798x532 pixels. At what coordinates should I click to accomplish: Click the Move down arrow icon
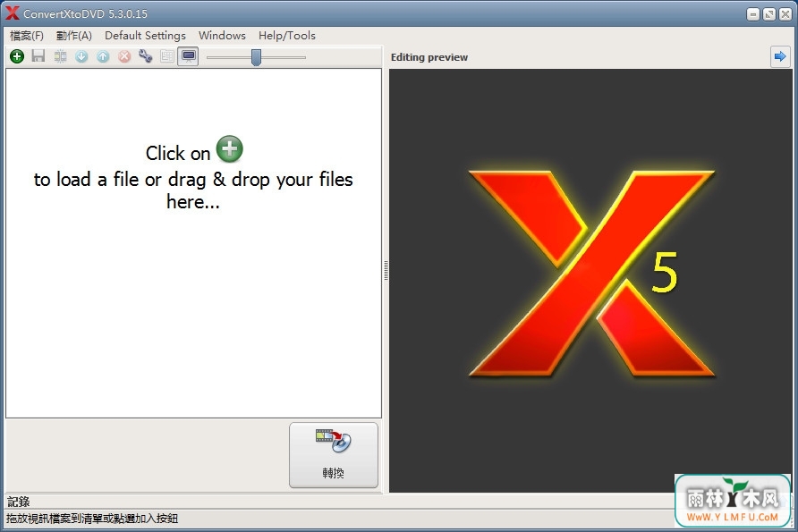pyautogui.click(x=81, y=56)
